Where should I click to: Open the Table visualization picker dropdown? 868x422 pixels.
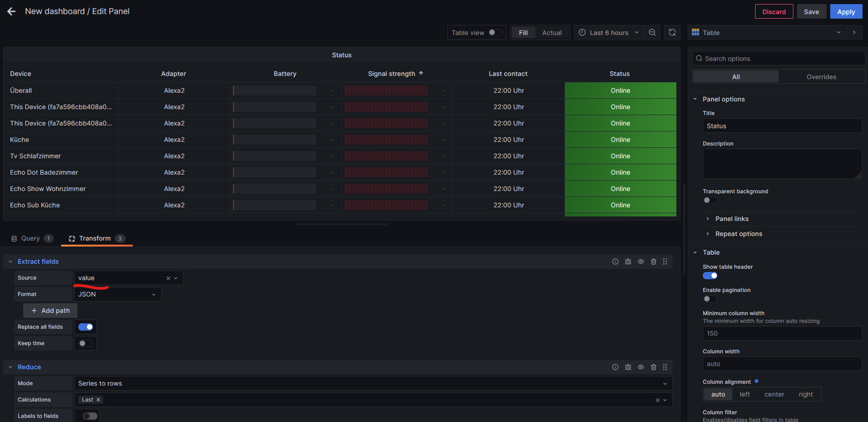[x=767, y=32]
